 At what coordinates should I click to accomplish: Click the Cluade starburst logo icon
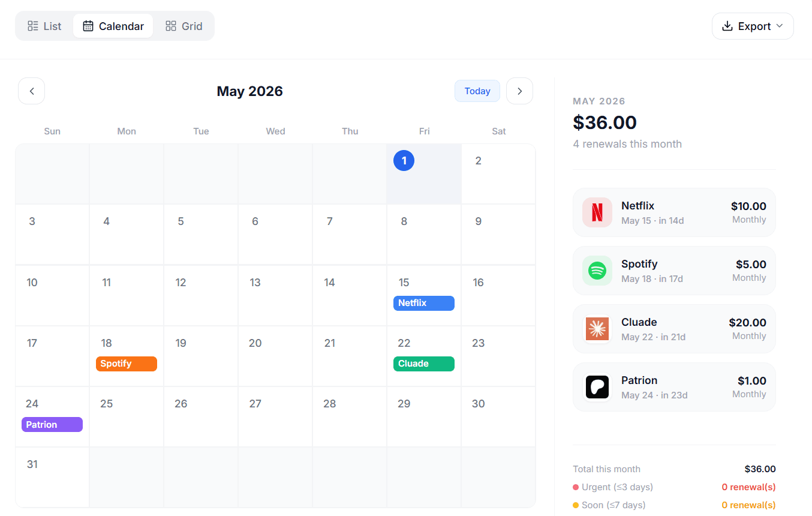click(597, 329)
